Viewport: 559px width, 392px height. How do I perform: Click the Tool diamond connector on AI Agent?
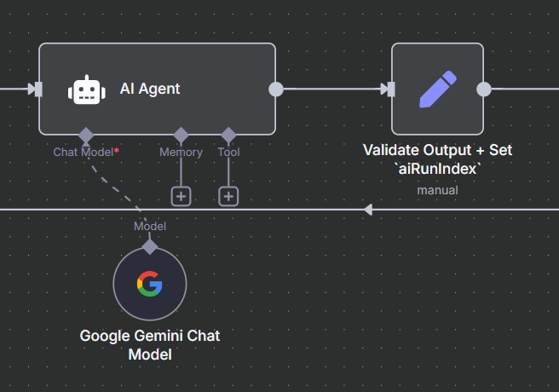pyautogui.click(x=228, y=135)
